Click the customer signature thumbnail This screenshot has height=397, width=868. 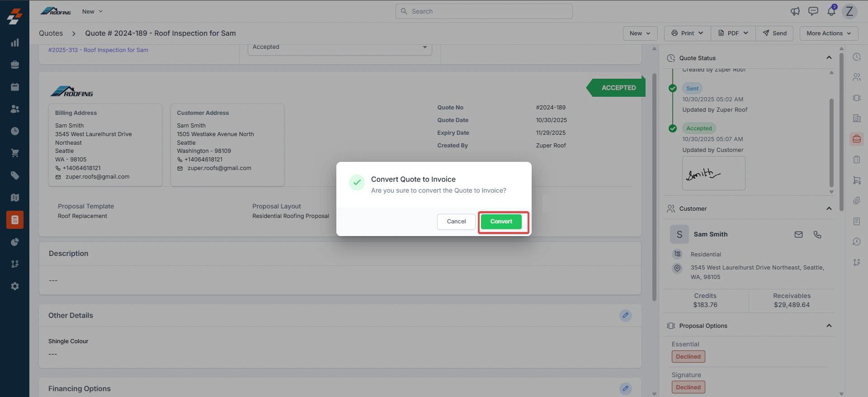714,173
